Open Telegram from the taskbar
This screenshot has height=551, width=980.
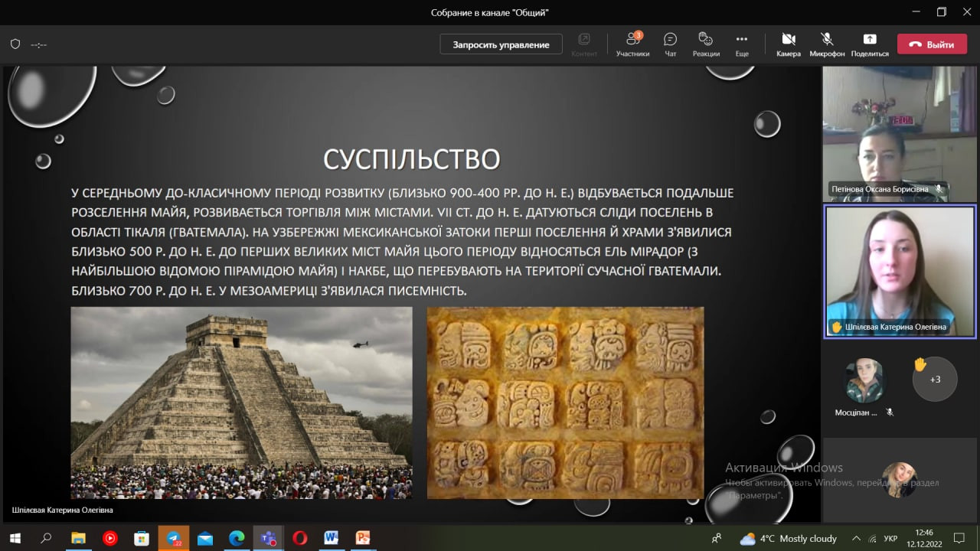point(173,538)
